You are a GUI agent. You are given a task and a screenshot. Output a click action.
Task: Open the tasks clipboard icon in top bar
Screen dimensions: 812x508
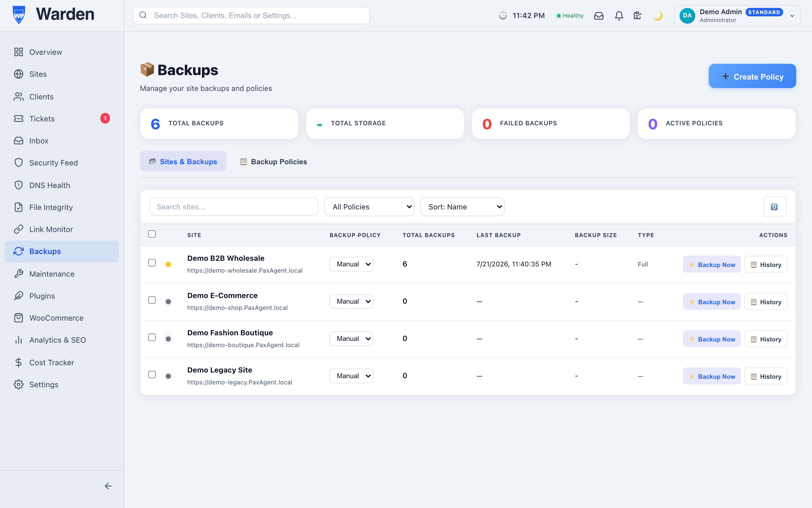click(x=637, y=16)
